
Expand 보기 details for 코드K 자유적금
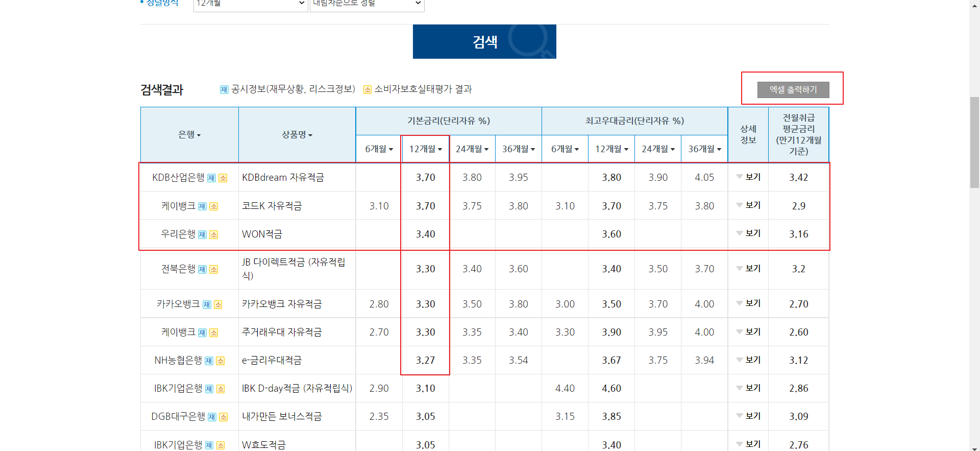[748, 205]
